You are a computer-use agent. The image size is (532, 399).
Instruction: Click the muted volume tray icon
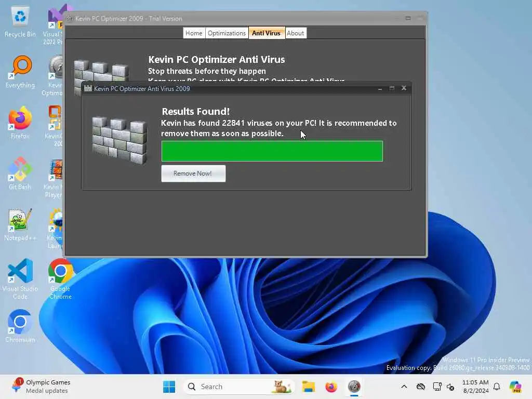pos(450,387)
